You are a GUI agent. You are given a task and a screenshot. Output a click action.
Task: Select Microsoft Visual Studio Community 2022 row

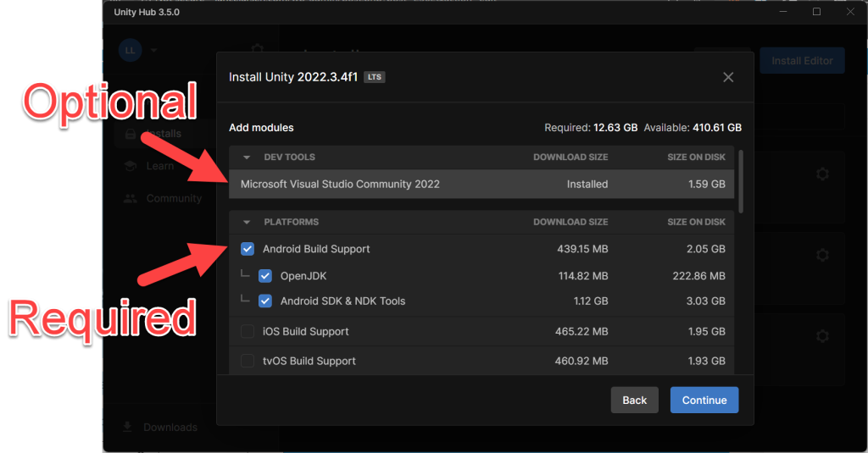[x=481, y=185]
